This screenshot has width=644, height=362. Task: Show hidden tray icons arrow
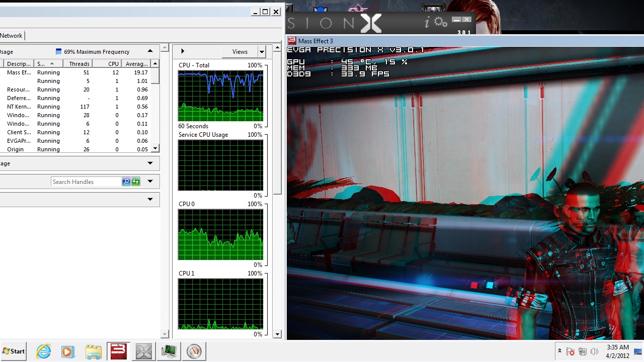click(559, 351)
